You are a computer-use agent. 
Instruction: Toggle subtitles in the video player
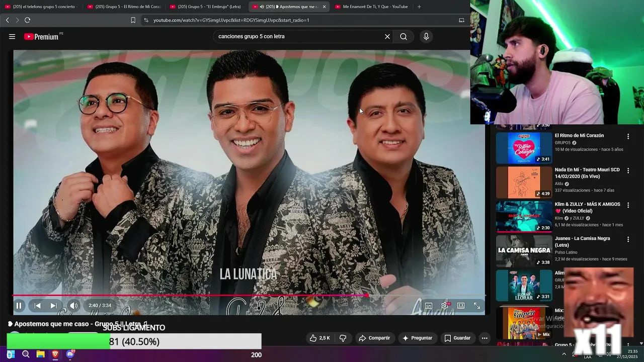pyautogui.click(x=429, y=306)
